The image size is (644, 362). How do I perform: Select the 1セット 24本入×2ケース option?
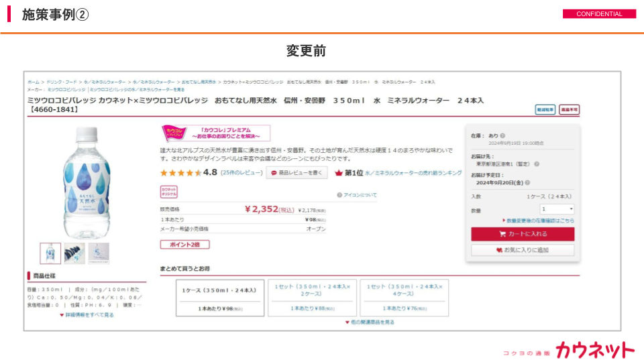(x=312, y=298)
